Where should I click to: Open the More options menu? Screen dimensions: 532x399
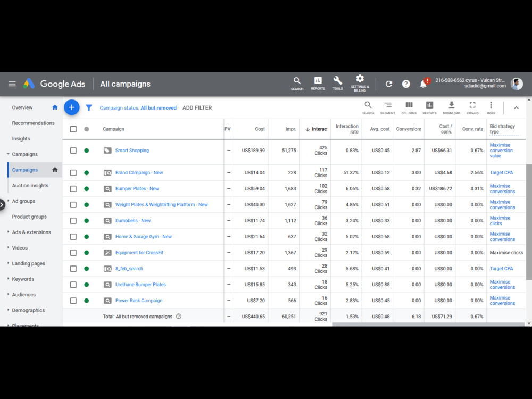click(491, 108)
